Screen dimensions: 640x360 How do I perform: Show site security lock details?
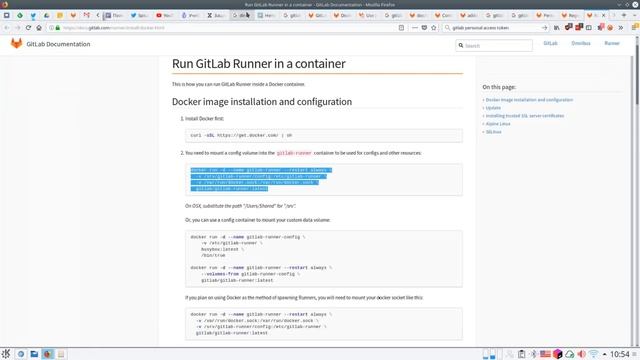coord(58,28)
